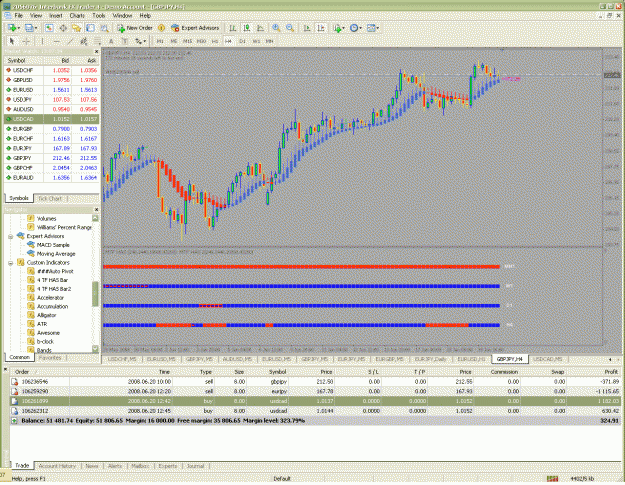
Task: Select the text tool A
Action: point(111,41)
